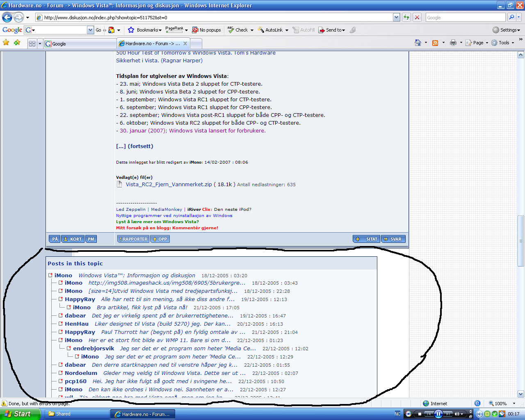Open Nordoelum's 'Gleder meg veldig' post
The height and width of the screenshot is (420, 525).
(174, 373)
